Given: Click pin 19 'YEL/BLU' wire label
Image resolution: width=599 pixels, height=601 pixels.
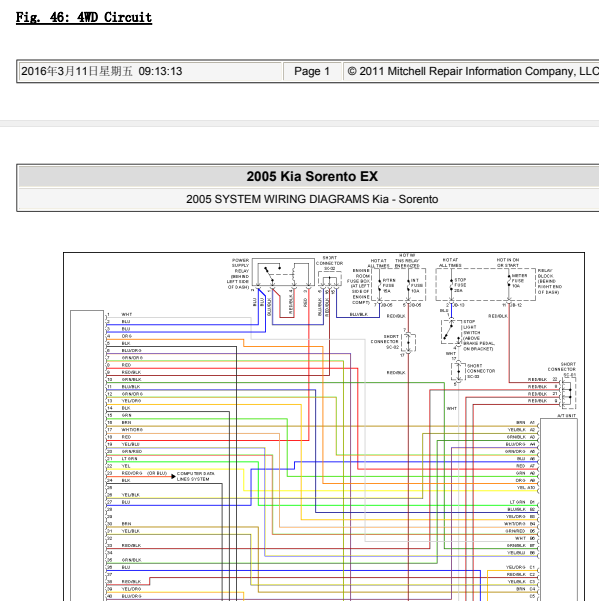Looking at the screenshot, I should pos(131,444).
